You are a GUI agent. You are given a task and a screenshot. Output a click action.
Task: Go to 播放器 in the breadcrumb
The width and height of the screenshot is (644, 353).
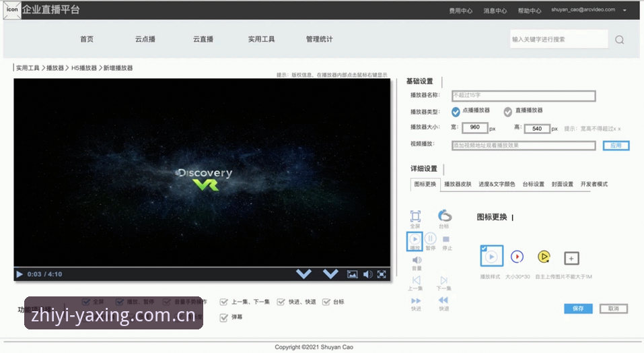pyautogui.click(x=55, y=68)
